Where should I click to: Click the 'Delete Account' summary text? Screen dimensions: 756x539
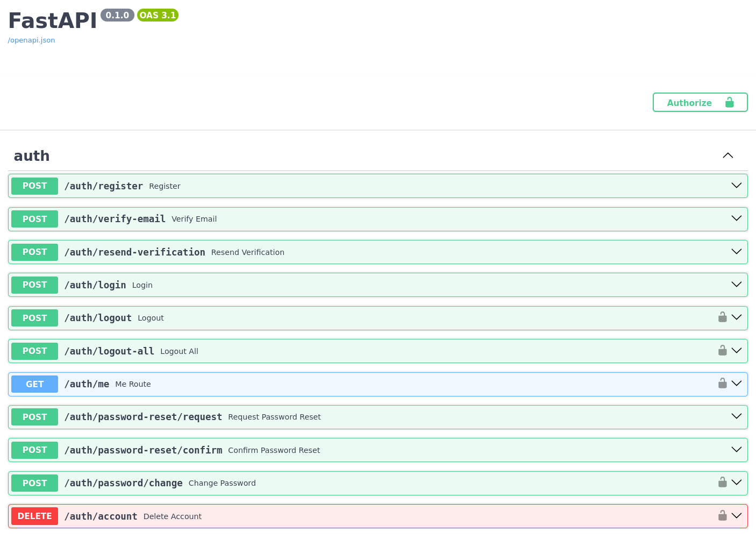click(x=173, y=516)
